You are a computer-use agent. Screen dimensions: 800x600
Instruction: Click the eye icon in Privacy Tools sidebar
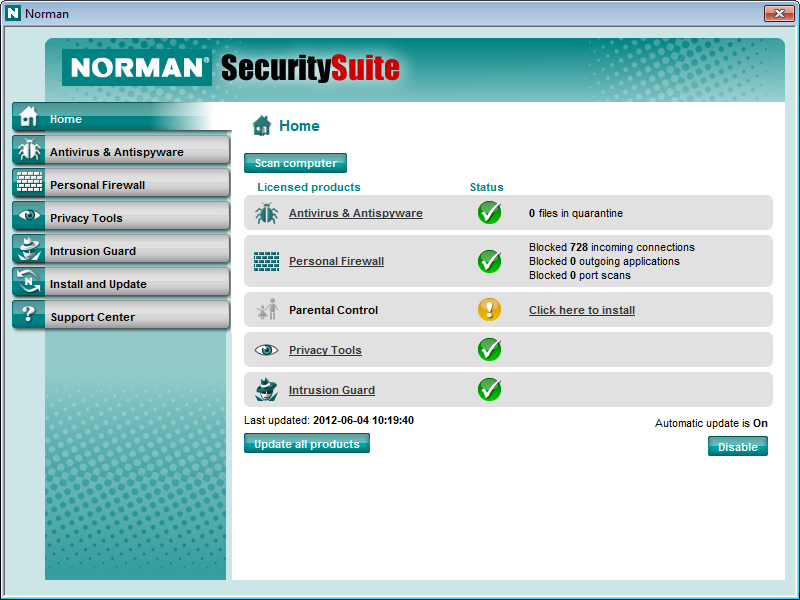pyautogui.click(x=29, y=217)
